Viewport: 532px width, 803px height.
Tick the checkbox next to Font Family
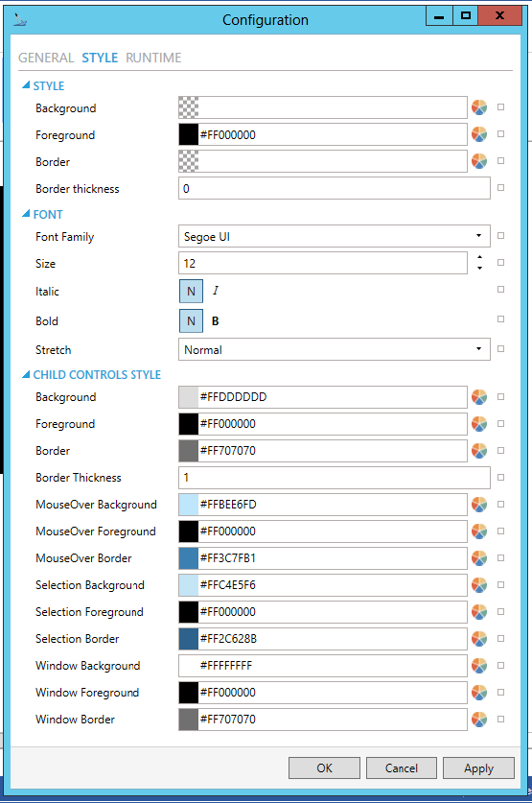(500, 236)
